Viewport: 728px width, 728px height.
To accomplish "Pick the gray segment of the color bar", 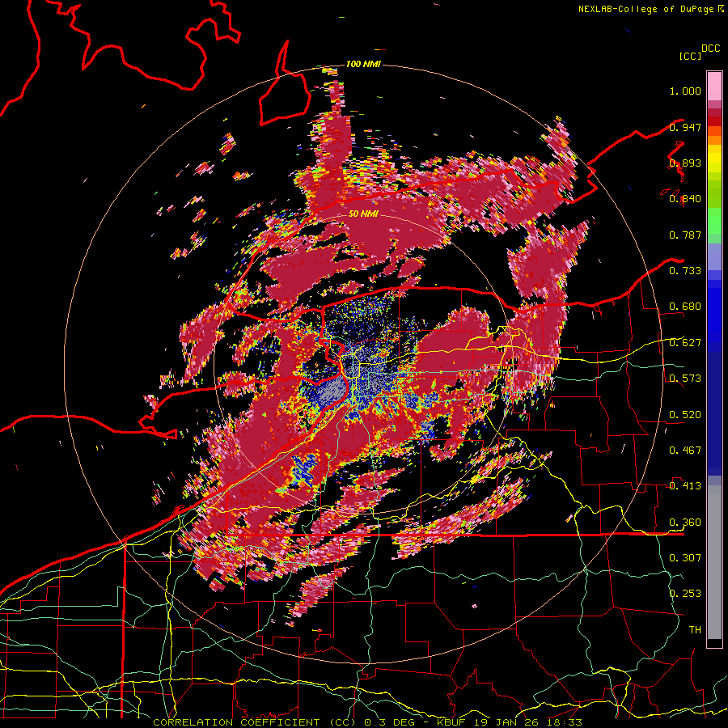I will pos(714,562).
